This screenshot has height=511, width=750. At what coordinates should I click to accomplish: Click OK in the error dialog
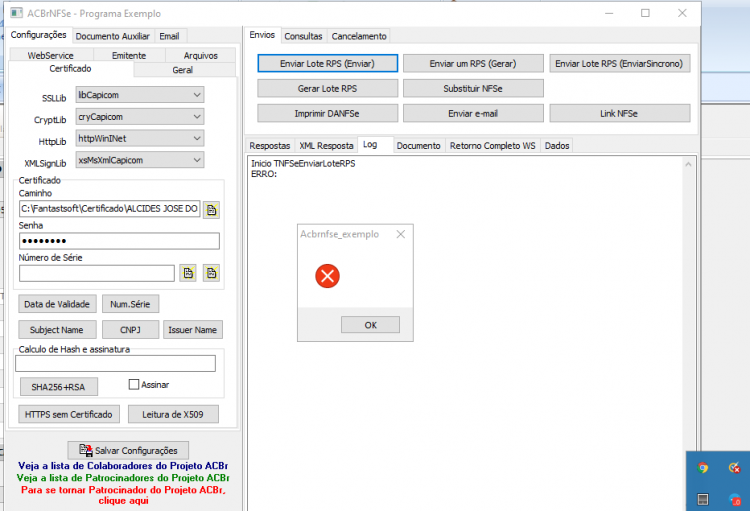coord(371,325)
